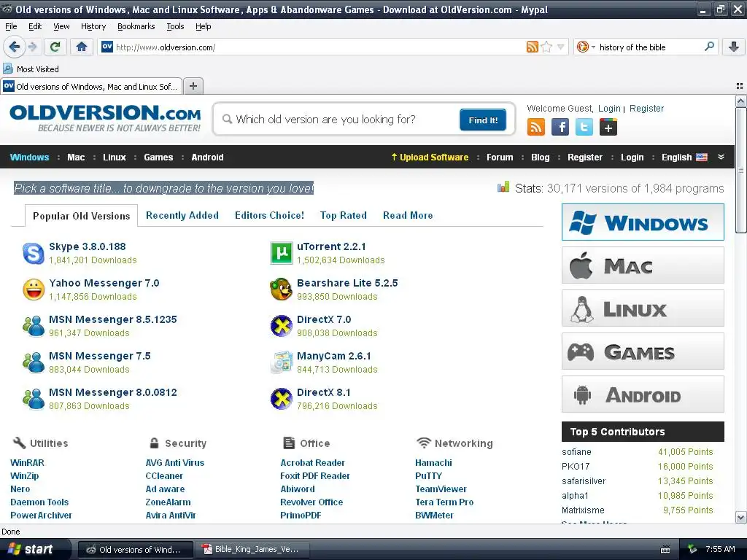Image resolution: width=747 pixels, height=560 pixels.
Task: Click the search magnifier in search box
Action: 709,47
